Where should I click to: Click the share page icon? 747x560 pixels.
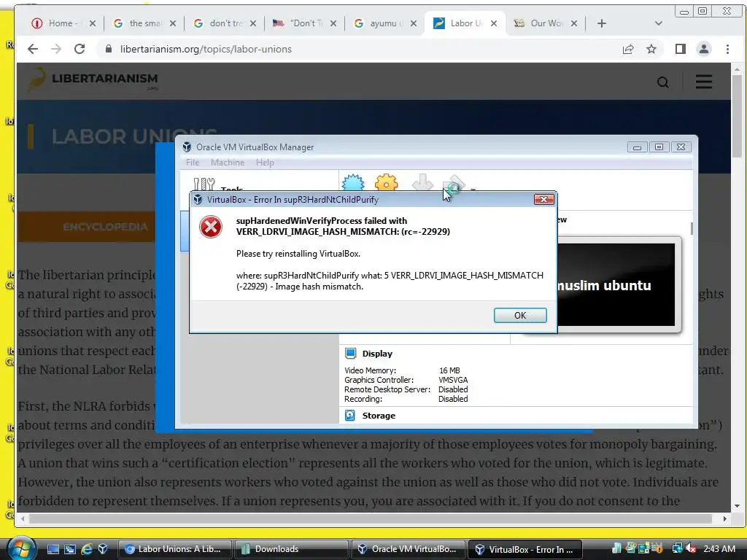pos(628,49)
